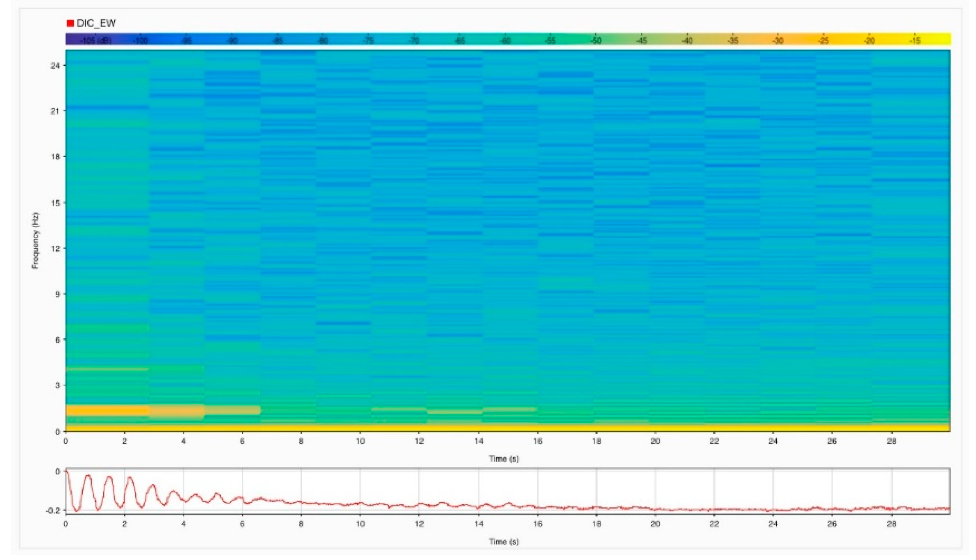976x560 pixels.
Task: Click the thin line at 4 Hz
Action: pos(108,369)
